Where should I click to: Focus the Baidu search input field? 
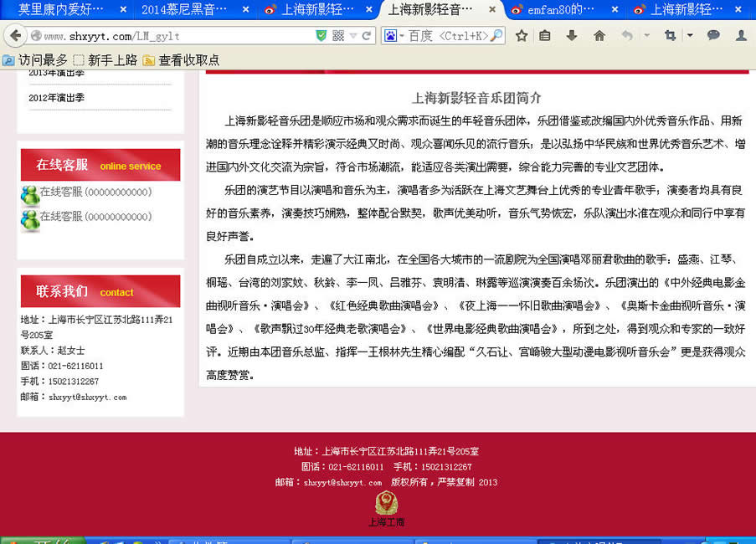[448, 36]
